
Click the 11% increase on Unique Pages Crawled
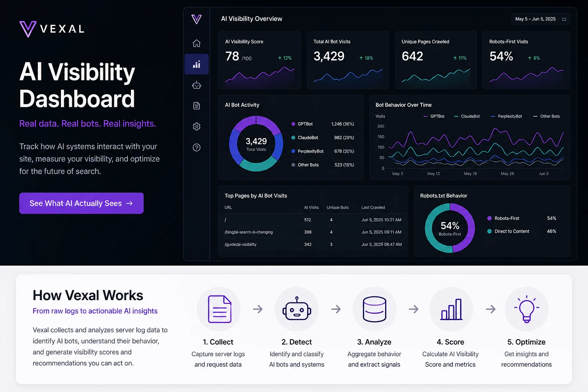pos(460,58)
